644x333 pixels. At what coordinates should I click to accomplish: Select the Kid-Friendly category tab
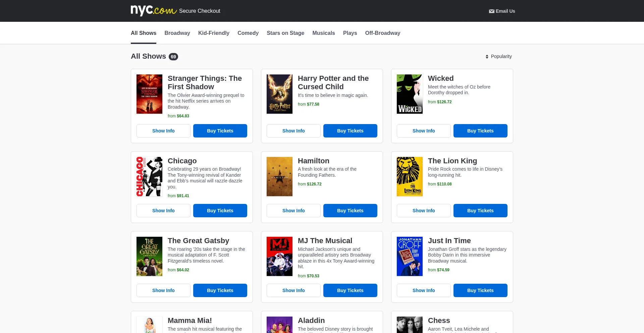click(x=214, y=33)
